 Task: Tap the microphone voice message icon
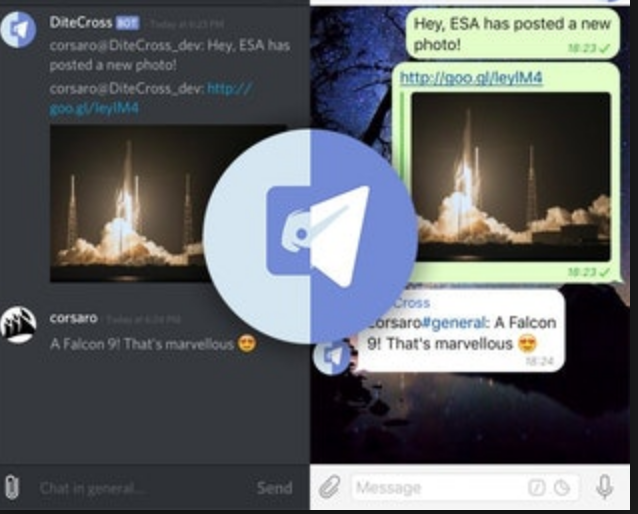[x=605, y=487]
